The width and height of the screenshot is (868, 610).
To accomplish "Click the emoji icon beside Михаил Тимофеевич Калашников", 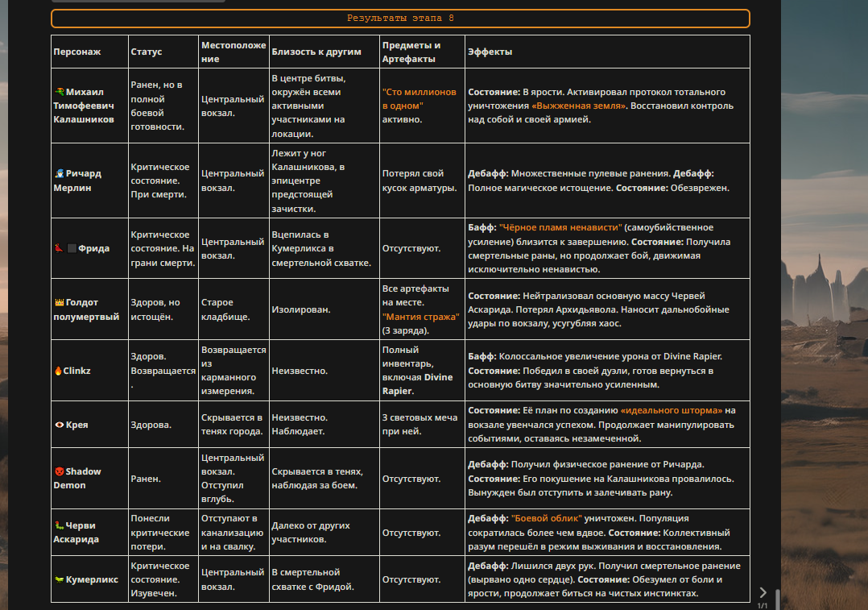I will click(60, 92).
